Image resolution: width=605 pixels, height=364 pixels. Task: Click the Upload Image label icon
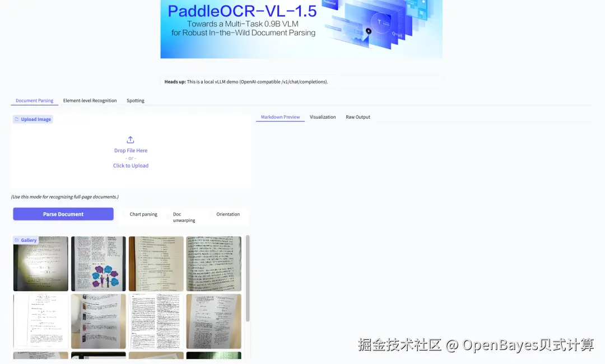tap(17, 119)
